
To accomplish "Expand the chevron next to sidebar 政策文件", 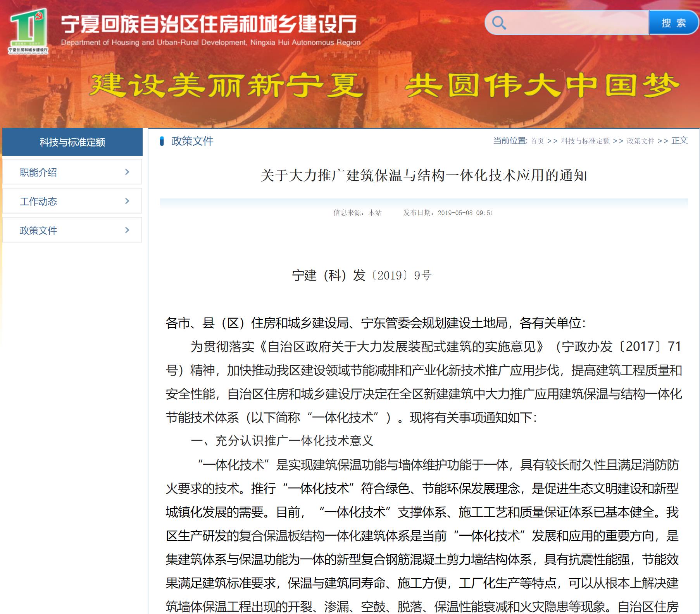I will [127, 230].
